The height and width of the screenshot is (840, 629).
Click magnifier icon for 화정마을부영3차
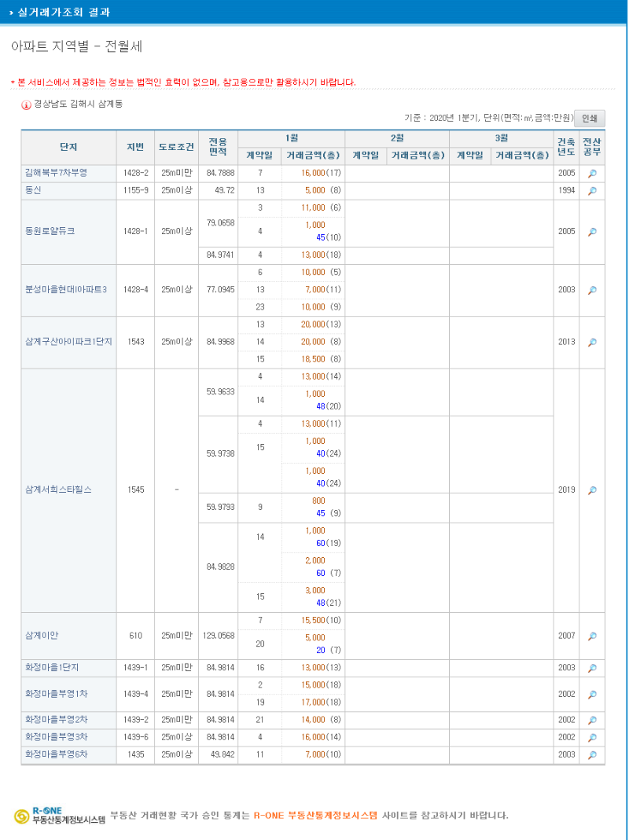592,738
